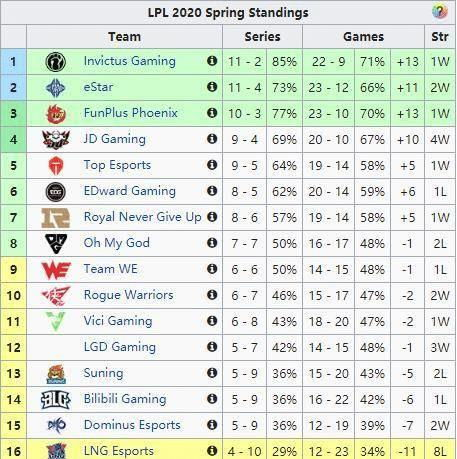Show info tooltip for JD Gaming
The image size is (457, 459).
pos(212,139)
